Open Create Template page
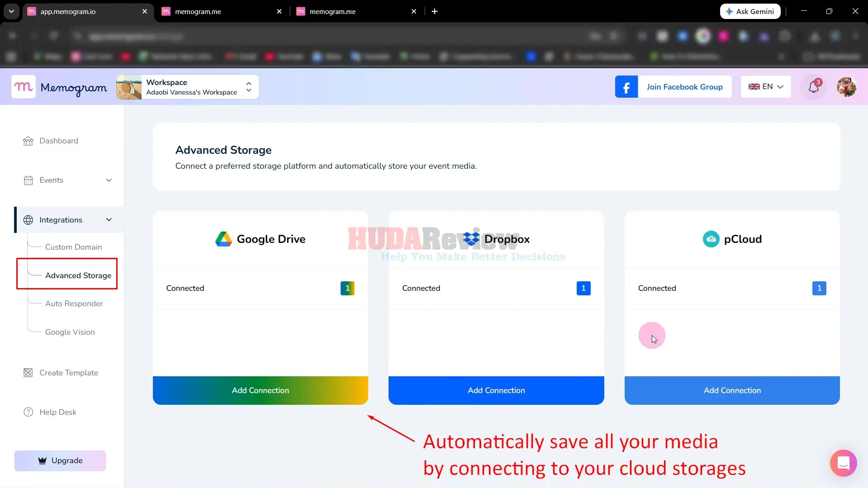The width and height of the screenshot is (868, 488). click(x=69, y=373)
